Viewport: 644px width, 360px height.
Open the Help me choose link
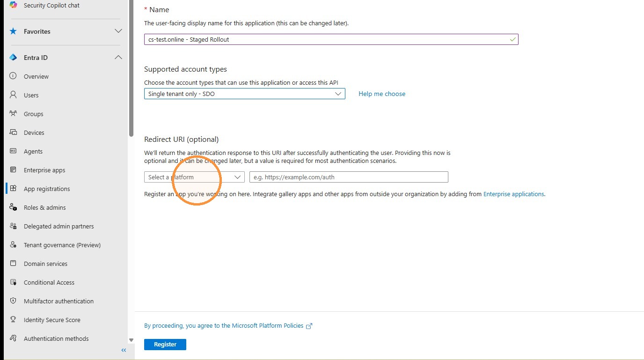[x=382, y=94]
